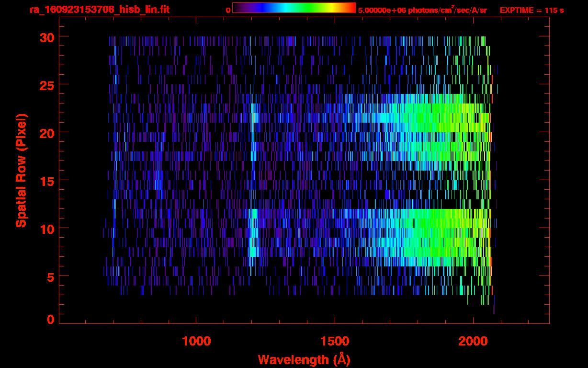Click the file name ra_160923153706_hisb_lin.fit
588x368 pixels.
99,10
